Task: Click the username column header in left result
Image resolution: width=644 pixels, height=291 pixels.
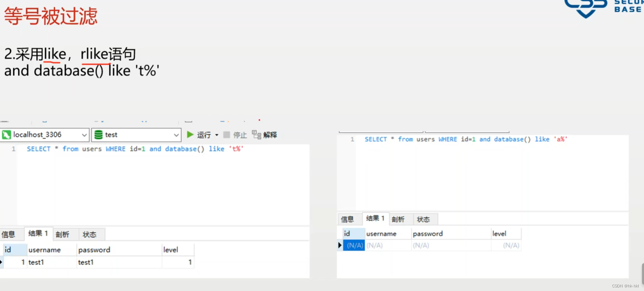Action: pyautogui.click(x=52, y=250)
